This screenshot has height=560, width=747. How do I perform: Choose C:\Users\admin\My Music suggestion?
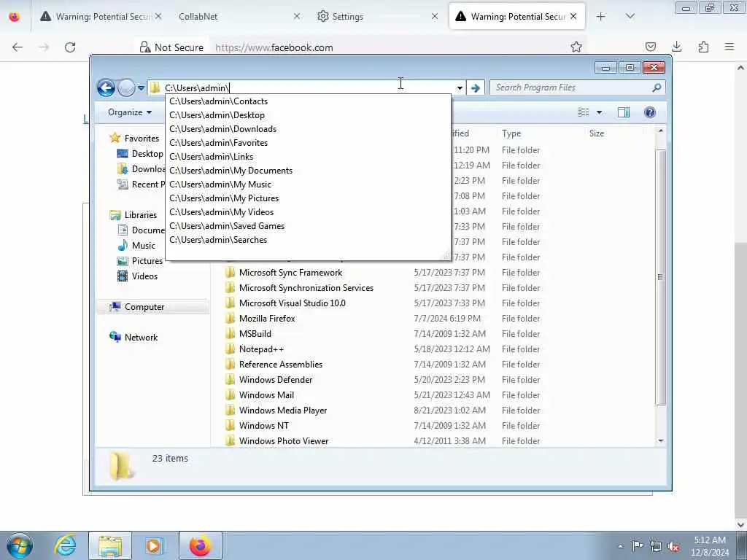point(308,184)
